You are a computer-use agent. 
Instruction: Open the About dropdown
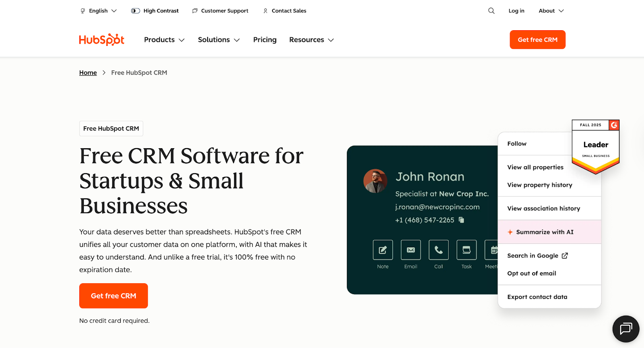pos(551,11)
